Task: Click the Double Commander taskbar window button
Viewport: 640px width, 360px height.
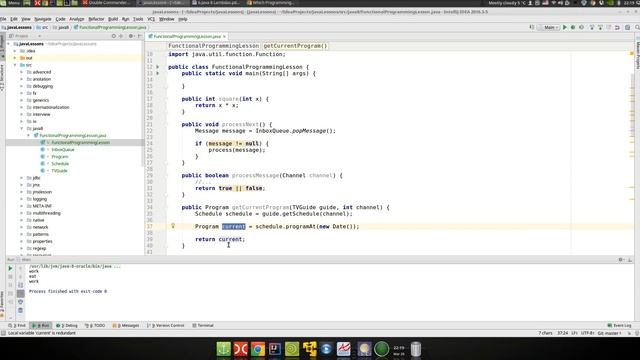Action: (x=106, y=3)
